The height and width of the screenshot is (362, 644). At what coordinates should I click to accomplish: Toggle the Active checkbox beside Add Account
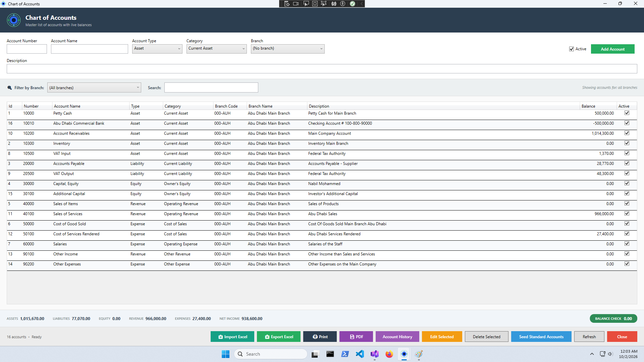click(x=572, y=49)
